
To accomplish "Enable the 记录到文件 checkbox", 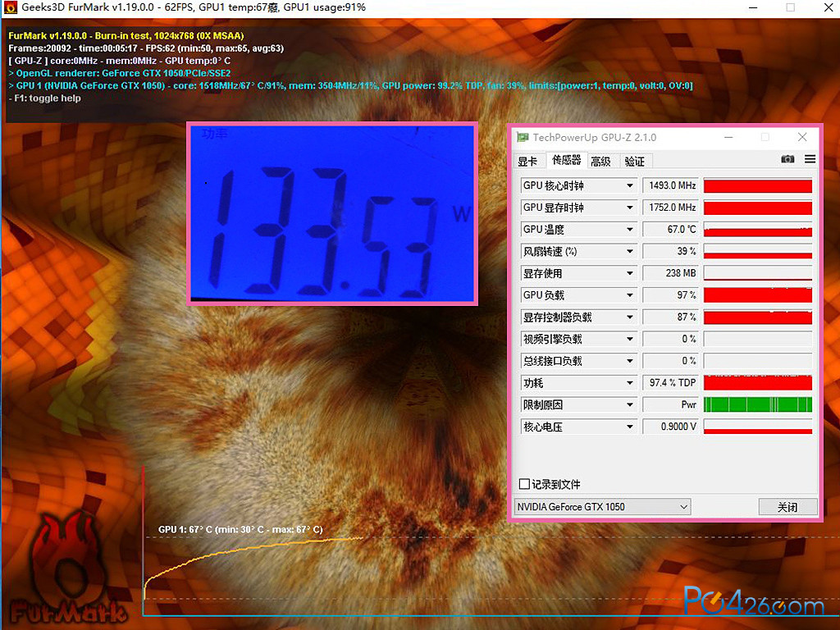I will [x=524, y=484].
